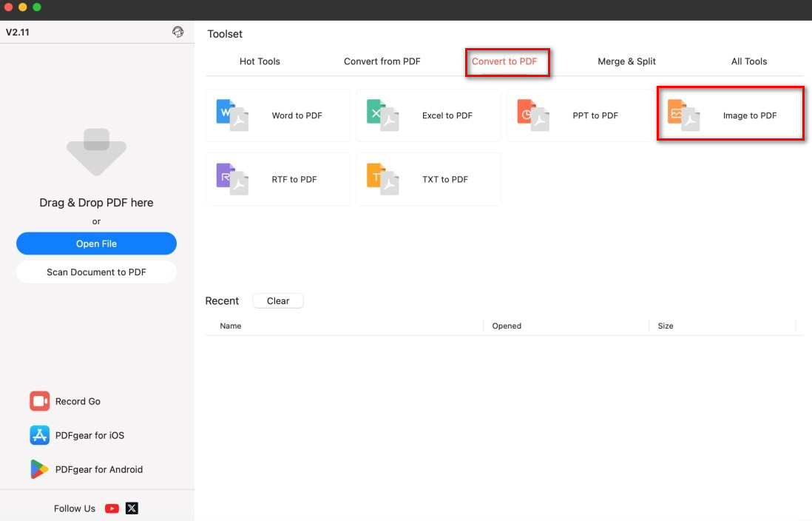Open the Excel to PDF converter
812x521 pixels.
point(429,115)
